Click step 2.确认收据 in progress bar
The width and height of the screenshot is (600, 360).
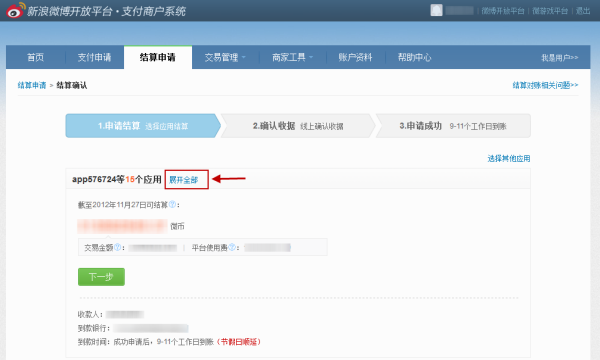(x=298, y=126)
